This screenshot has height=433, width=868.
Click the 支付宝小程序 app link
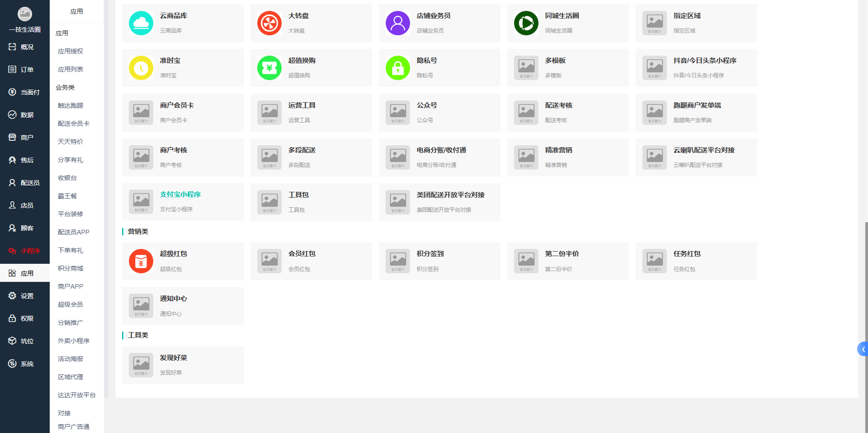point(180,194)
